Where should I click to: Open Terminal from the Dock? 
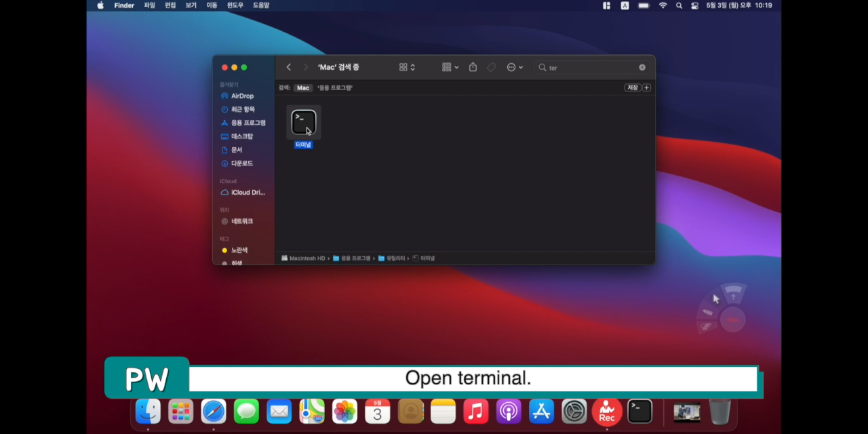pyautogui.click(x=639, y=411)
